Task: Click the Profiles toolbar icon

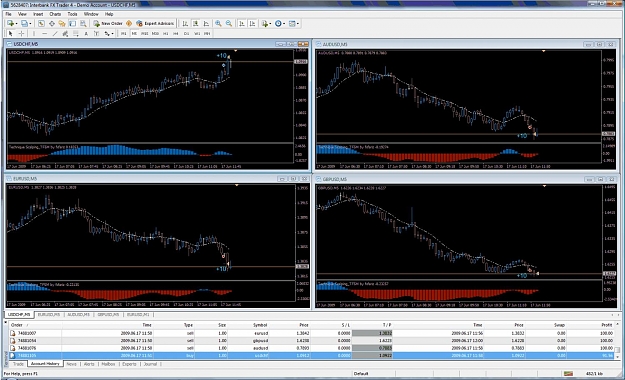Action: click(24, 24)
